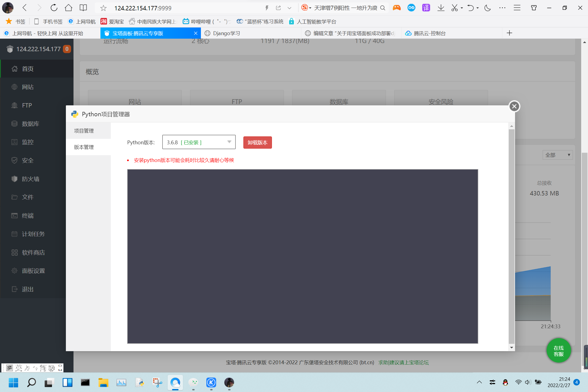This screenshot has height=392, width=588.
Task: Open the downloads arrow icon
Action: pyautogui.click(x=441, y=8)
